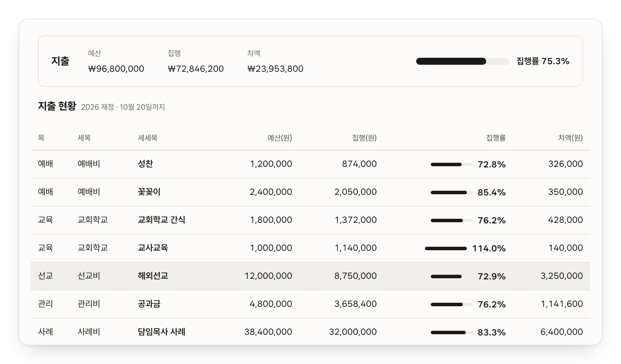Open the 교회학교 간식 row
This screenshot has height=364, width=621.
point(310,220)
